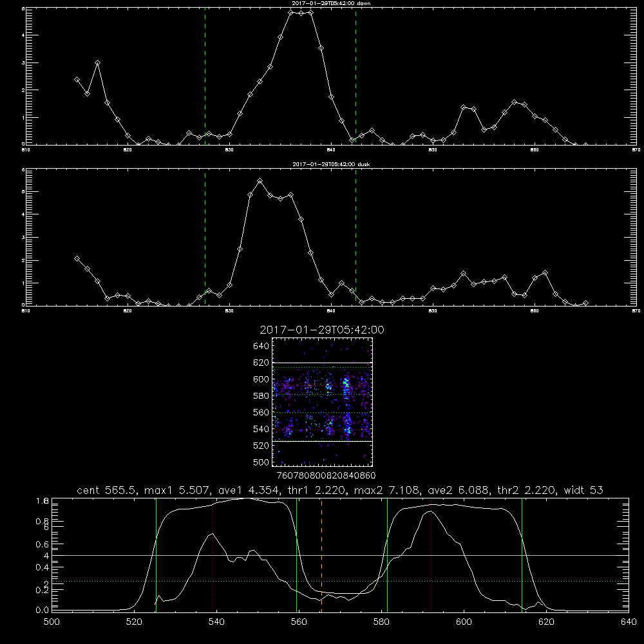Select the left green dashed line in dawn plot
Viewport: 644px width, 644px height.
[x=205, y=76]
